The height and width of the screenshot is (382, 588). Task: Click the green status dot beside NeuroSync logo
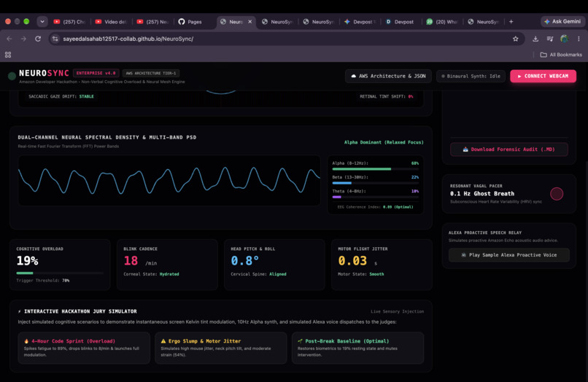(12, 76)
